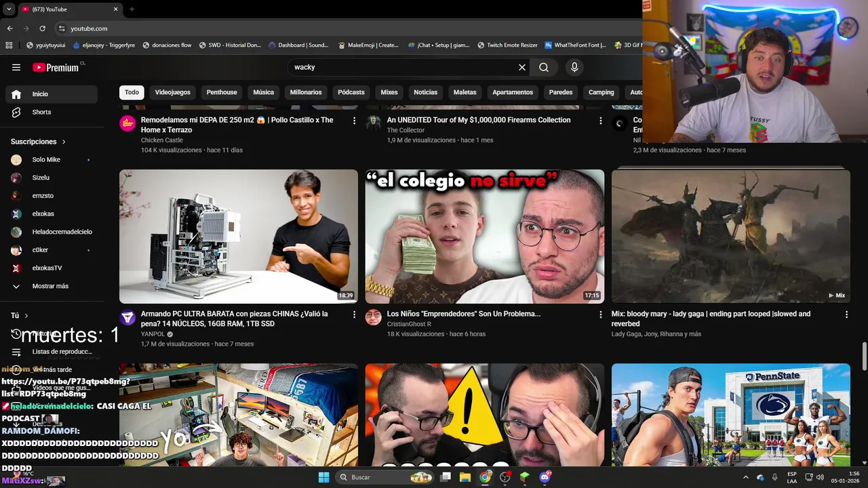Select the Paredes filter chip
Image resolution: width=868 pixels, height=488 pixels.
(x=561, y=92)
